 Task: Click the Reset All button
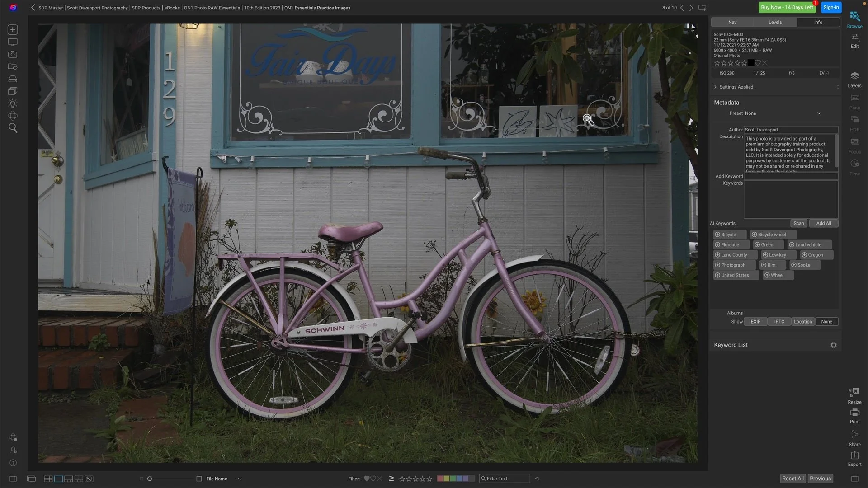coord(793,478)
